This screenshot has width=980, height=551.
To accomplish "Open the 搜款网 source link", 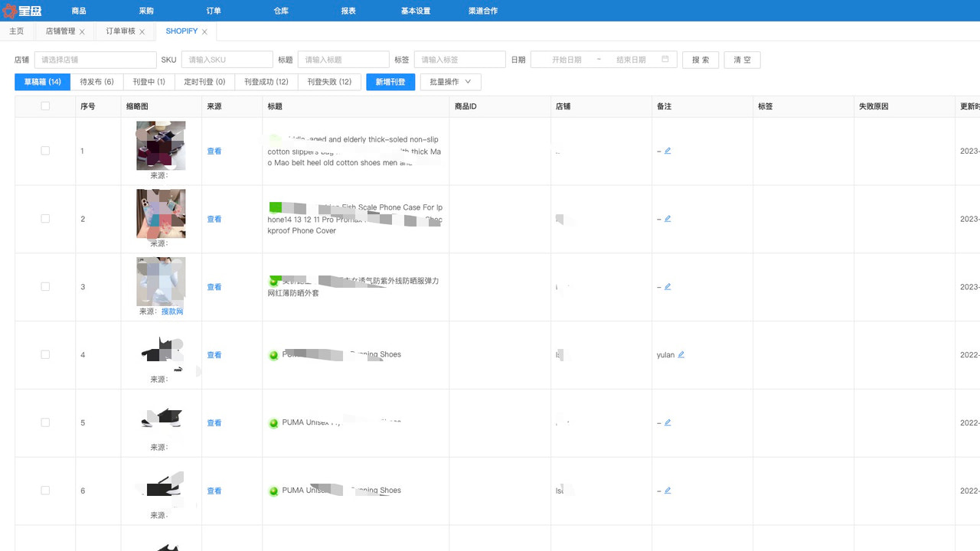I will pos(172,311).
